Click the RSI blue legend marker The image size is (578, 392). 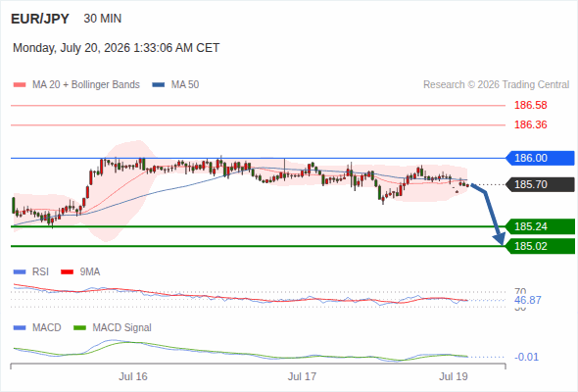point(20,272)
